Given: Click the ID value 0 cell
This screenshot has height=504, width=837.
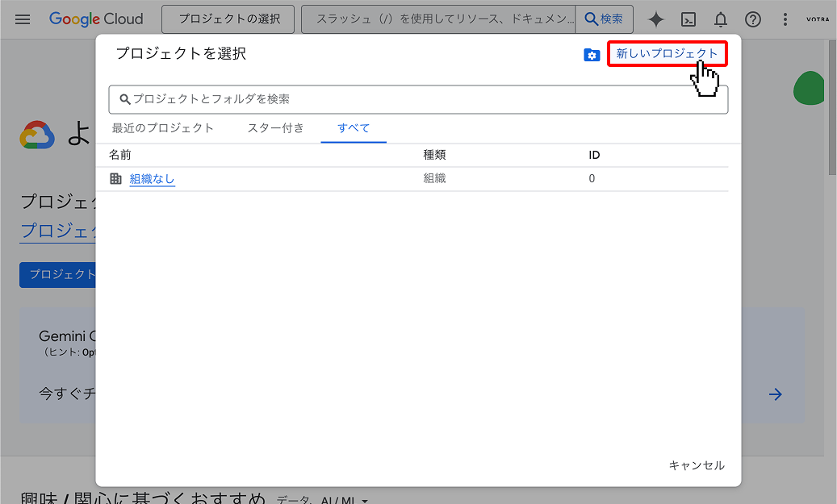Looking at the screenshot, I should tap(592, 179).
